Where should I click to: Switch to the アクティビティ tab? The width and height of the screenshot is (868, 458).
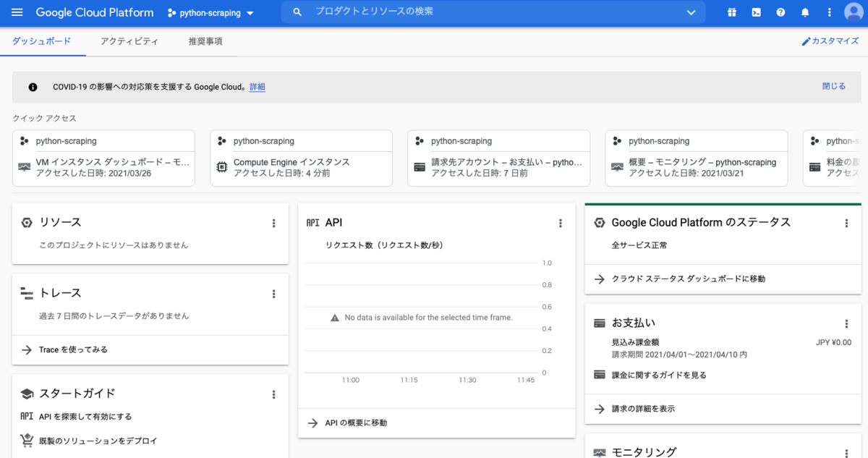pos(129,41)
